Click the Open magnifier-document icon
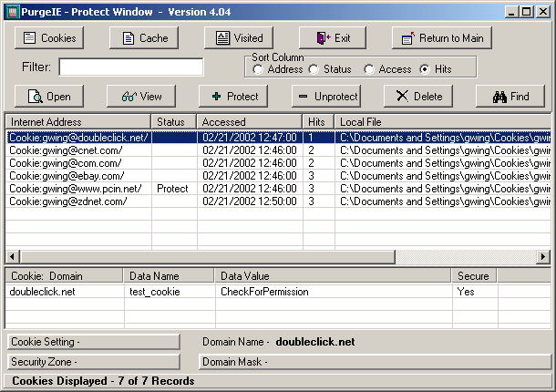Screen dimensions: 556x392 pos(36,96)
